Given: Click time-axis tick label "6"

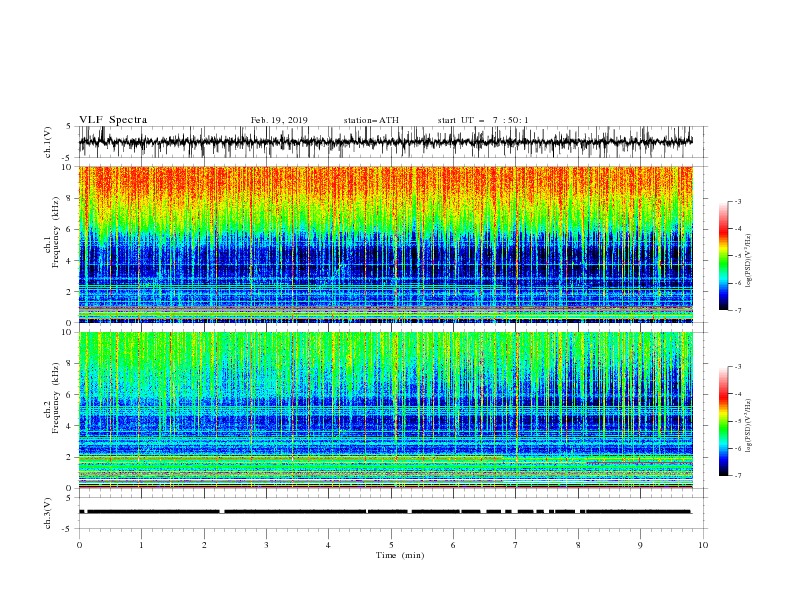Looking at the screenshot, I should pyautogui.click(x=453, y=545).
